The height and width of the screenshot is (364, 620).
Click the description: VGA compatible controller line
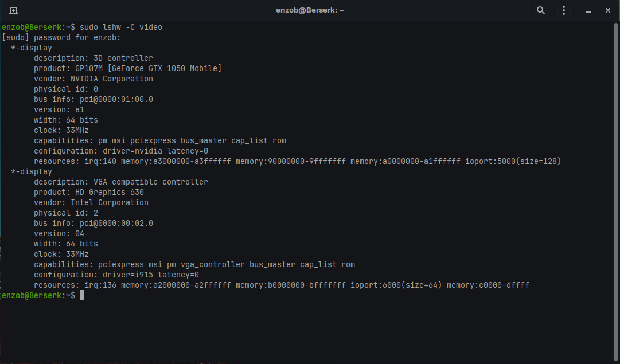click(121, 182)
